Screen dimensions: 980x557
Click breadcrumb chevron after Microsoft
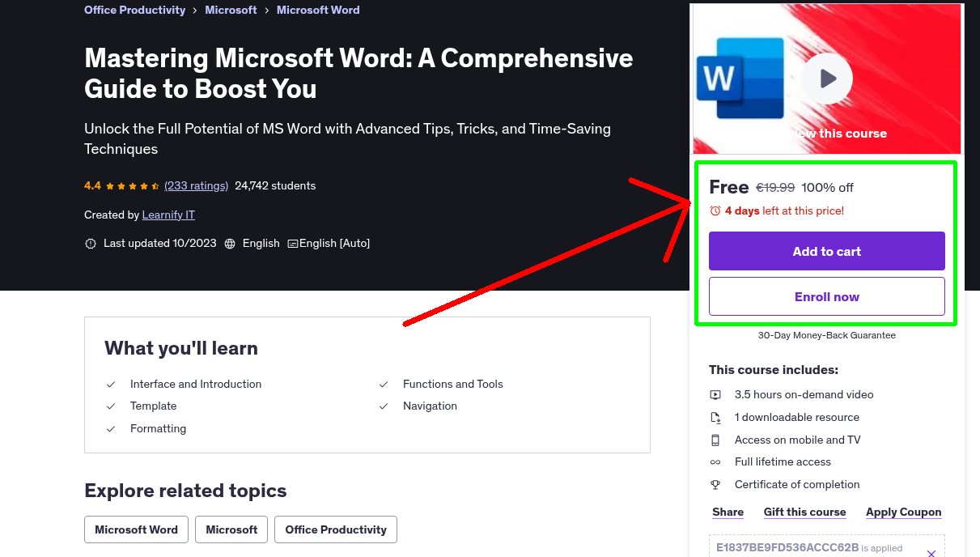(x=267, y=11)
